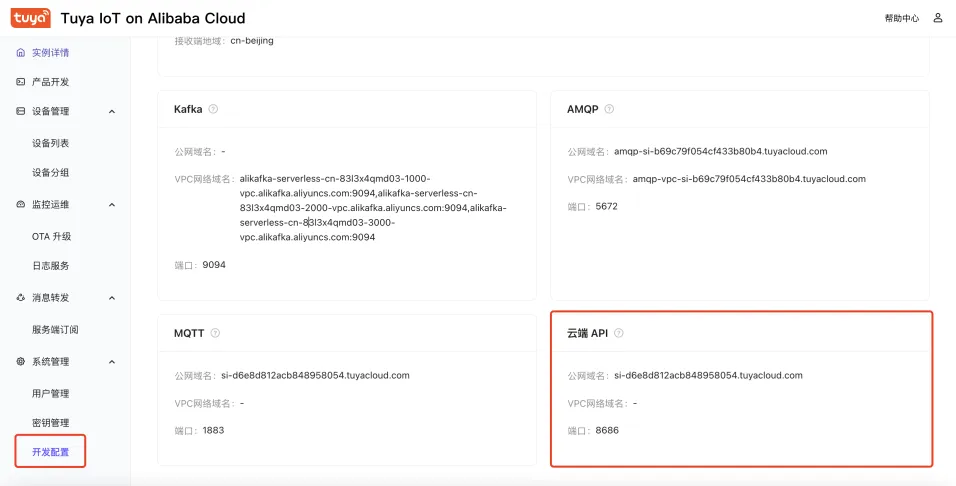Click AMQP port value 5672
This screenshot has width=956, height=486.
tap(607, 206)
